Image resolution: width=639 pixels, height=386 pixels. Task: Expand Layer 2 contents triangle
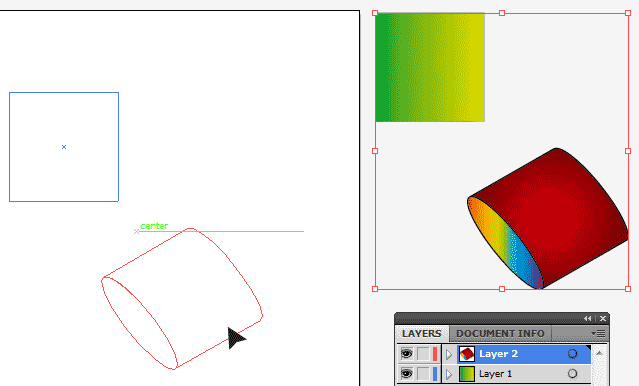(x=449, y=354)
